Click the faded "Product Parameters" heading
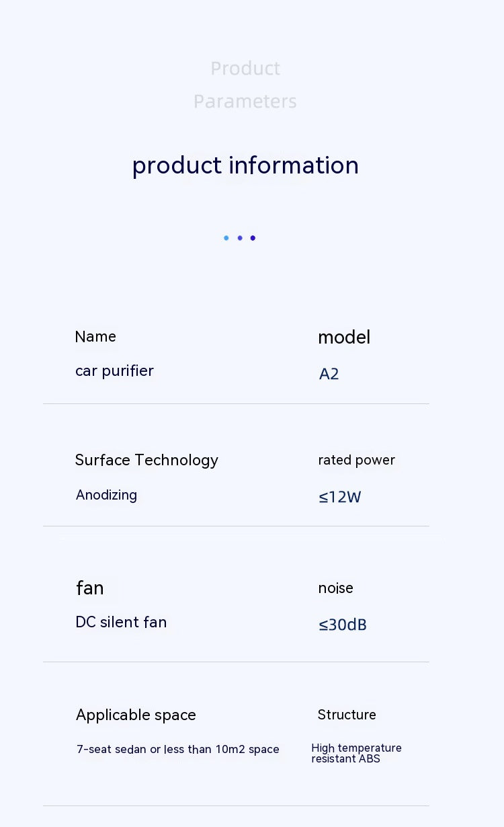Screen dimensions: 504x827 [245, 85]
